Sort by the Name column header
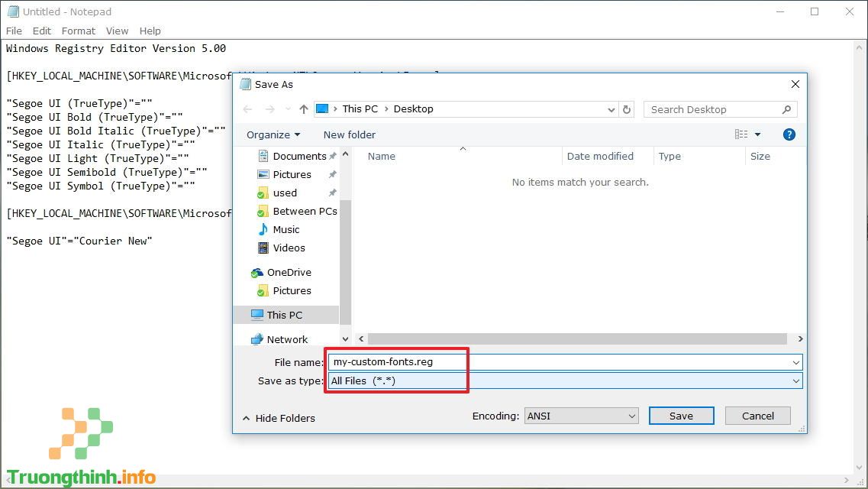 382,156
